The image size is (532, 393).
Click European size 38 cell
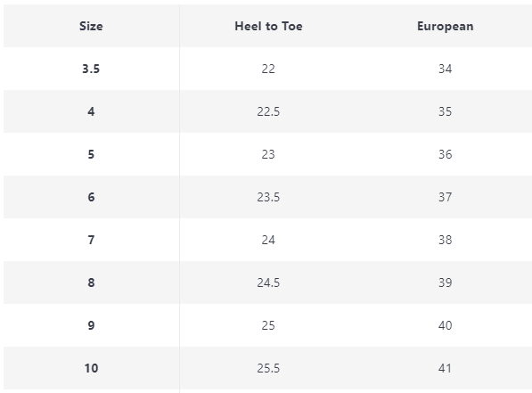tap(445, 240)
